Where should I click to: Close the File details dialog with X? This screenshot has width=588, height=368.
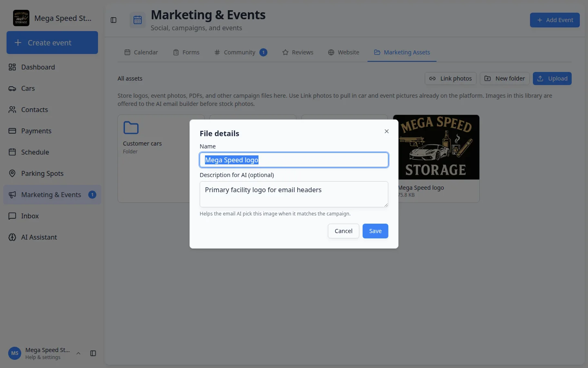tap(387, 131)
